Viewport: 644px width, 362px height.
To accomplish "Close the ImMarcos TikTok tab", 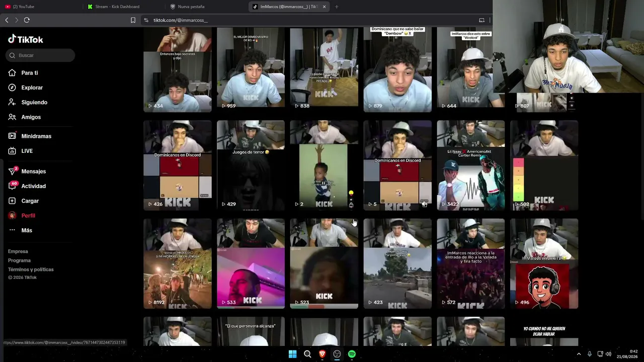I will coord(324,7).
